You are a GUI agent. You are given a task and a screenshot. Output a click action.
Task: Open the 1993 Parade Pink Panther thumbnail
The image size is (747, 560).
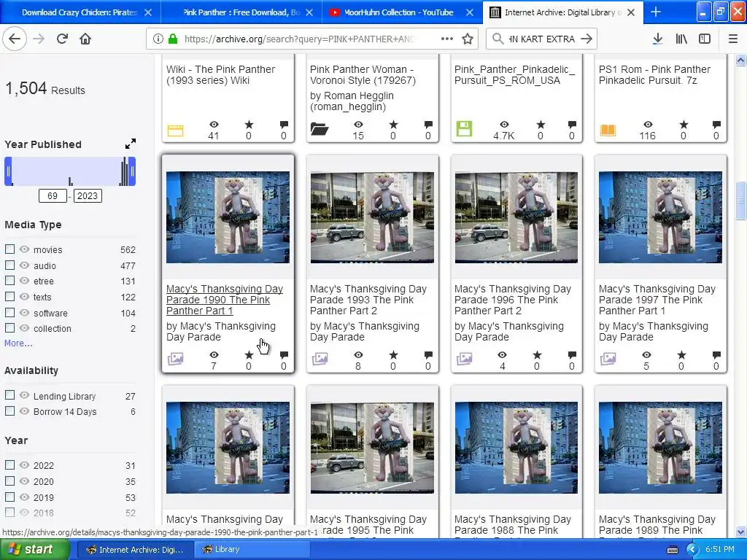click(x=372, y=217)
